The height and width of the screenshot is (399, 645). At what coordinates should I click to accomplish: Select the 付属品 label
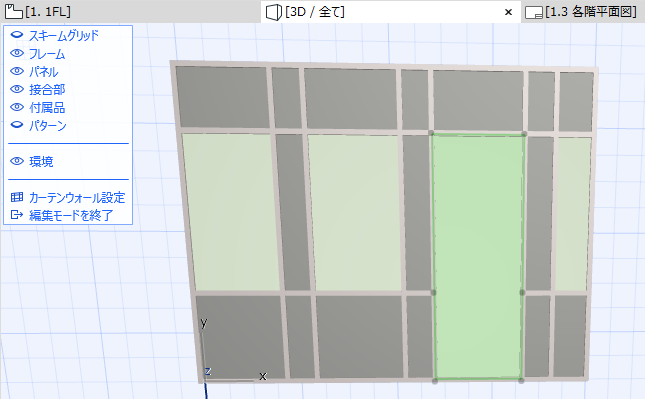click(x=47, y=108)
